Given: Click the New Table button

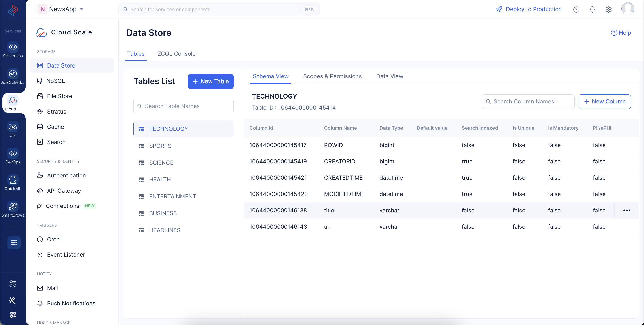Looking at the screenshot, I should (210, 81).
